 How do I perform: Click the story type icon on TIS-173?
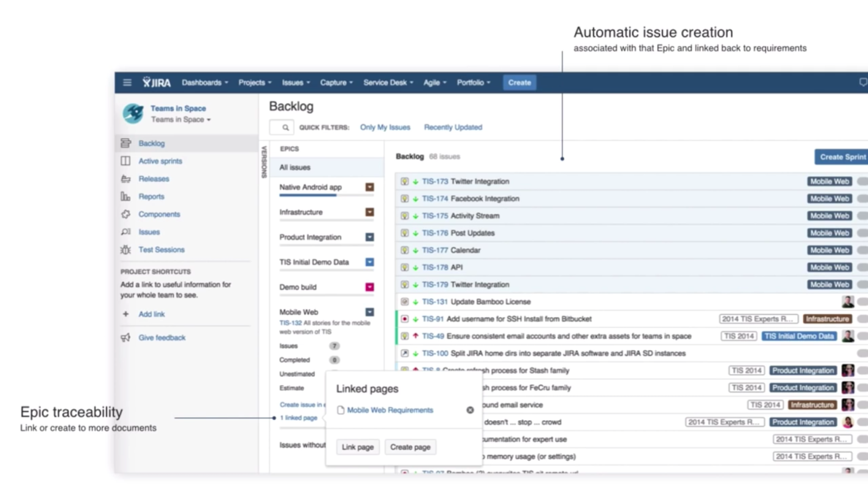[x=405, y=182]
